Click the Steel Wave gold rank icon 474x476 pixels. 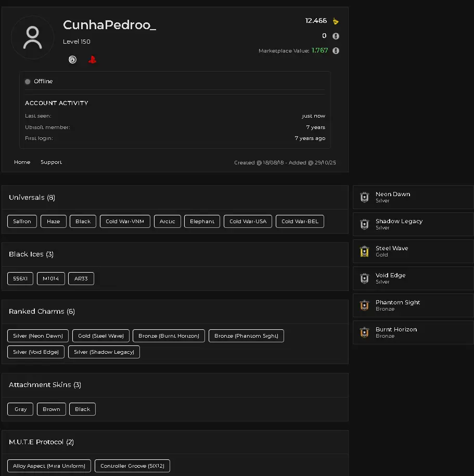coord(364,252)
